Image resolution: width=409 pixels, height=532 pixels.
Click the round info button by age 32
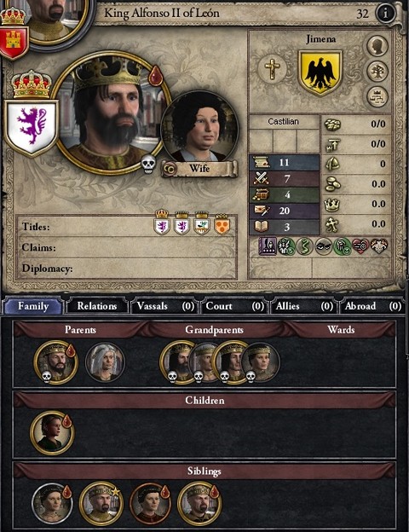pyautogui.click(x=385, y=13)
